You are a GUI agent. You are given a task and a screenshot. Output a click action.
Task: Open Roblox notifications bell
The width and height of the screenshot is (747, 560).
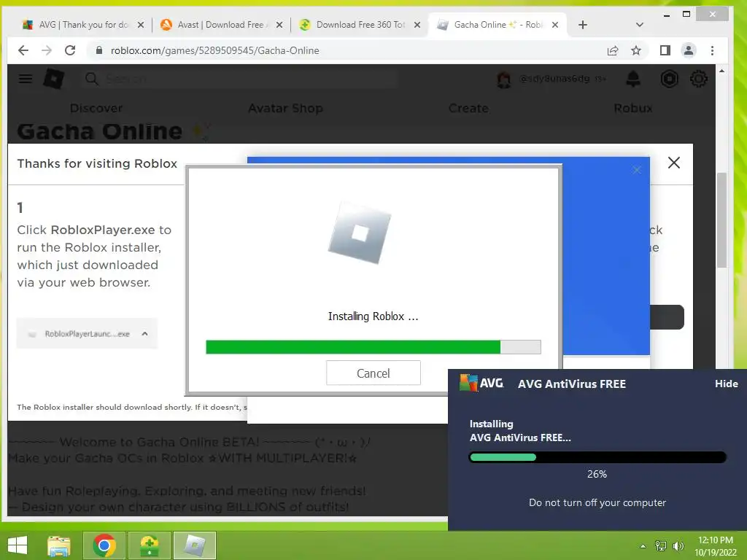tap(632, 79)
